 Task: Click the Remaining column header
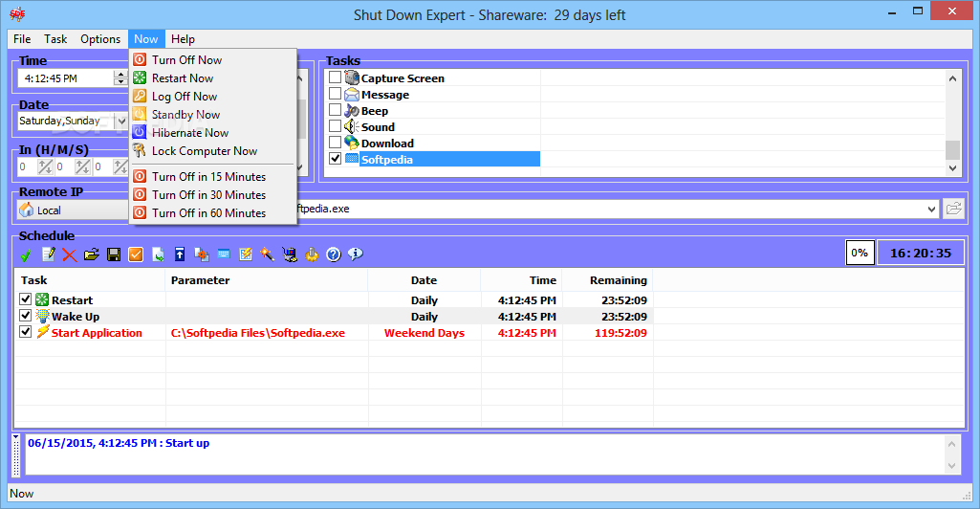tap(607, 280)
